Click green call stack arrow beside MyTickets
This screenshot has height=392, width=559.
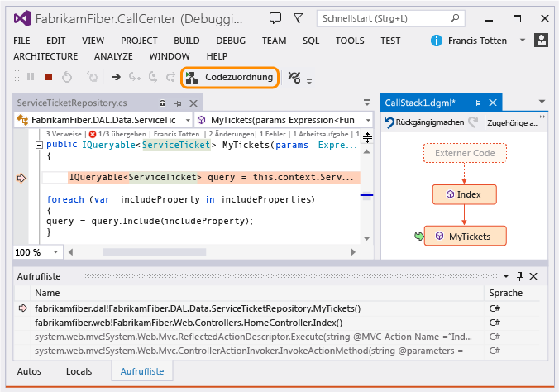[419, 236]
